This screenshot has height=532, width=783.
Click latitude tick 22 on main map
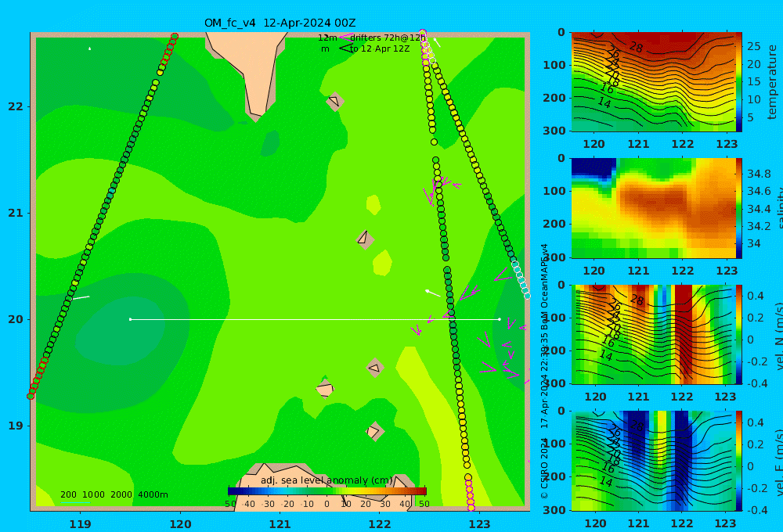(x=16, y=107)
